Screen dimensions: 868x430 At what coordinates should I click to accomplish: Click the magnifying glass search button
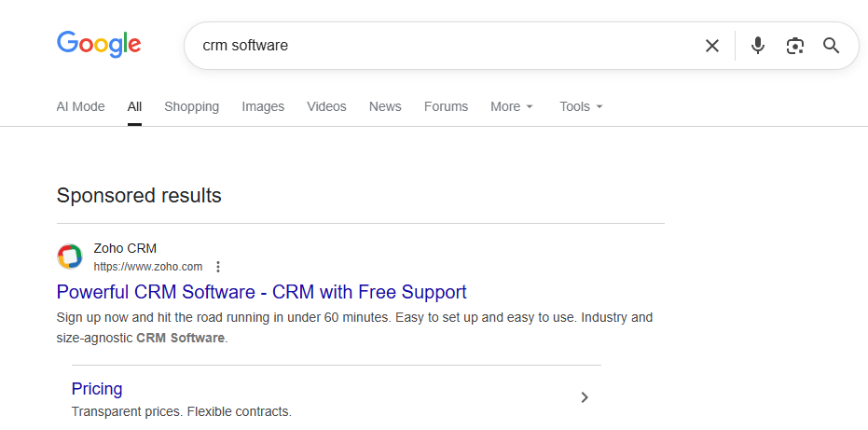tap(832, 46)
